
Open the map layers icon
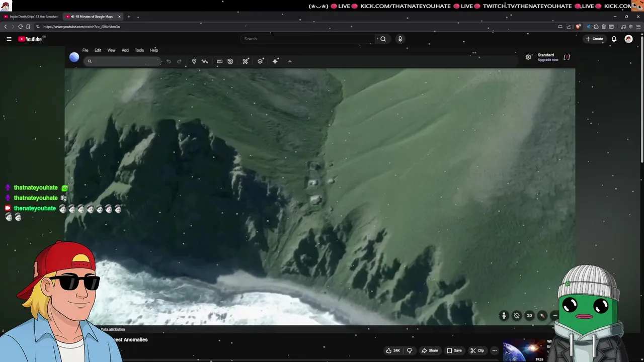[260, 61]
